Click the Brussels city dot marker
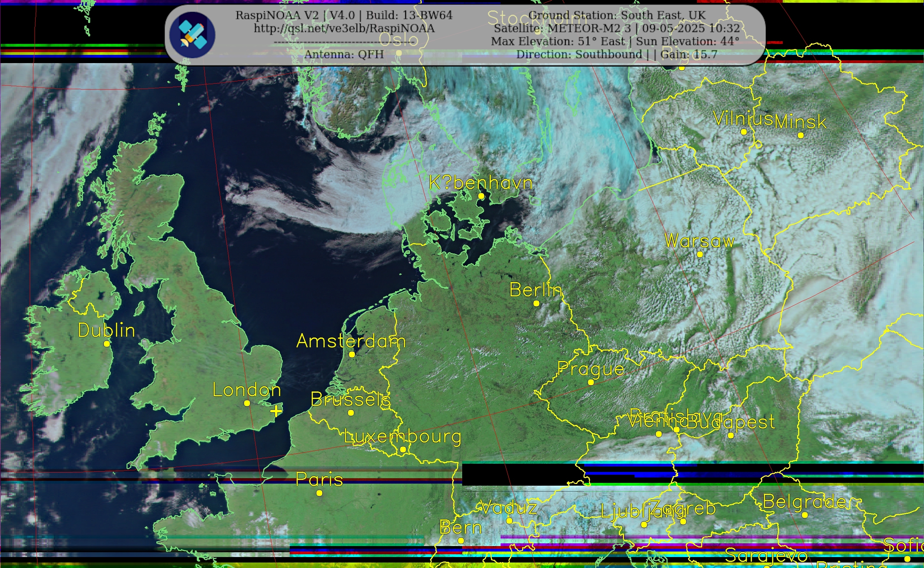Viewport: 924px width, 568px height. [351, 413]
